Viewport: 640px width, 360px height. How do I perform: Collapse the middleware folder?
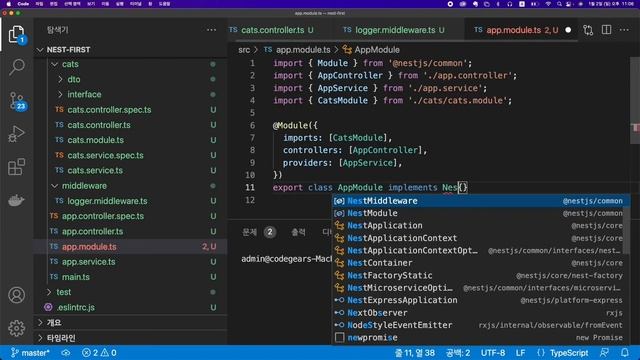coord(55,186)
